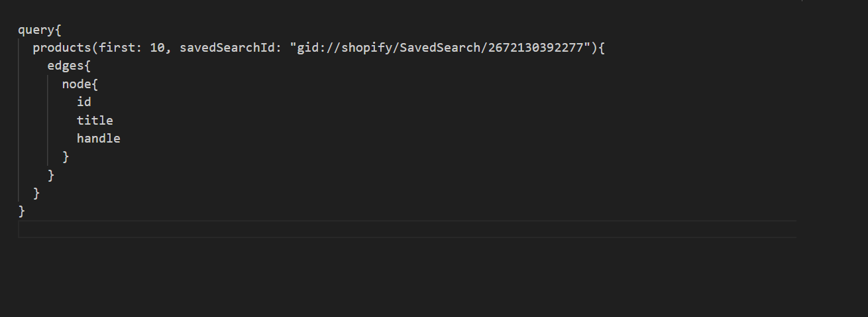Click the empty line below the query
The width and height of the screenshot is (868, 317).
398,229
